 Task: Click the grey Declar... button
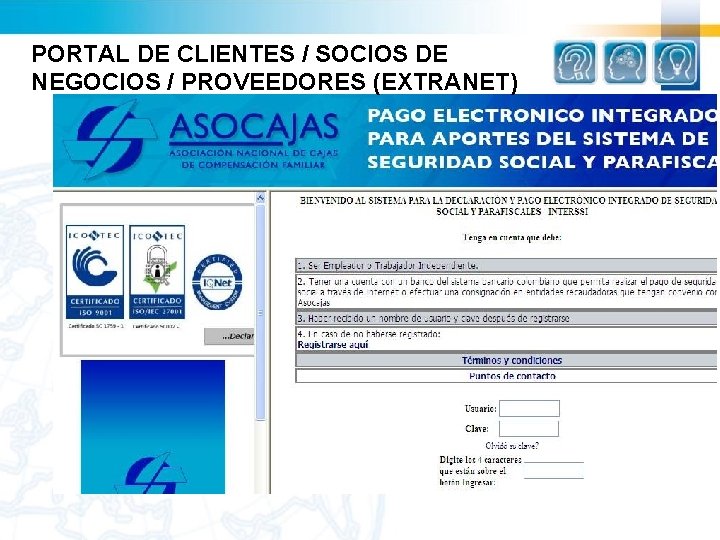click(229, 337)
